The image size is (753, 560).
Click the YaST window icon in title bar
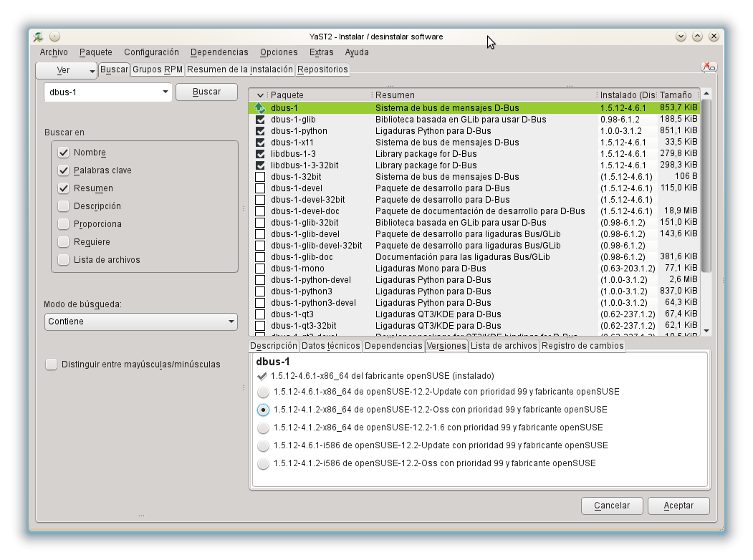[x=38, y=37]
